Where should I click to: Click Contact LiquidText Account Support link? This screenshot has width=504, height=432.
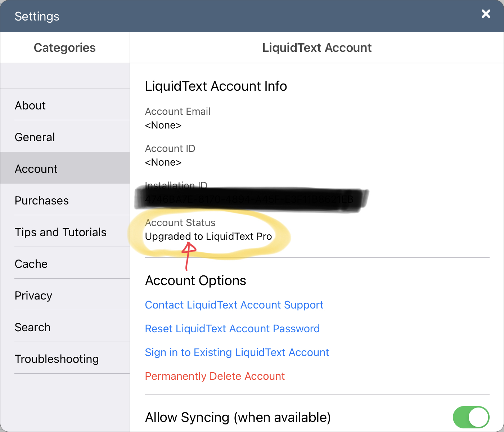pos(234,305)
